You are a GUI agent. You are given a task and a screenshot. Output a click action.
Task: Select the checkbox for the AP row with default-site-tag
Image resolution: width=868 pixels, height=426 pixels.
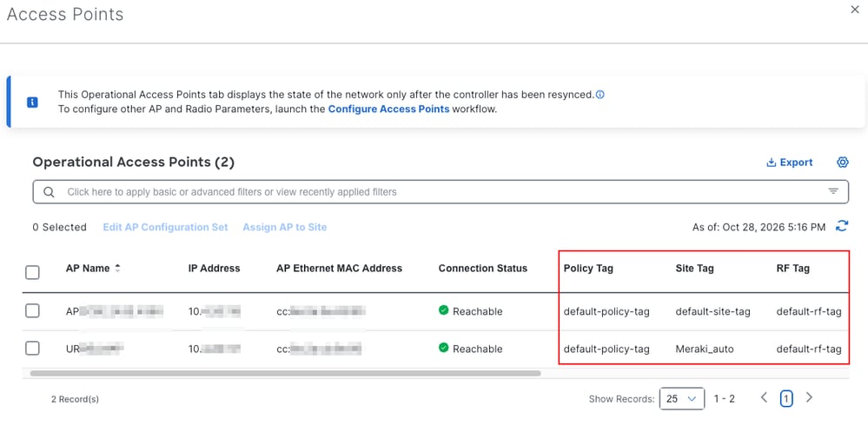(x=33, y=310)
